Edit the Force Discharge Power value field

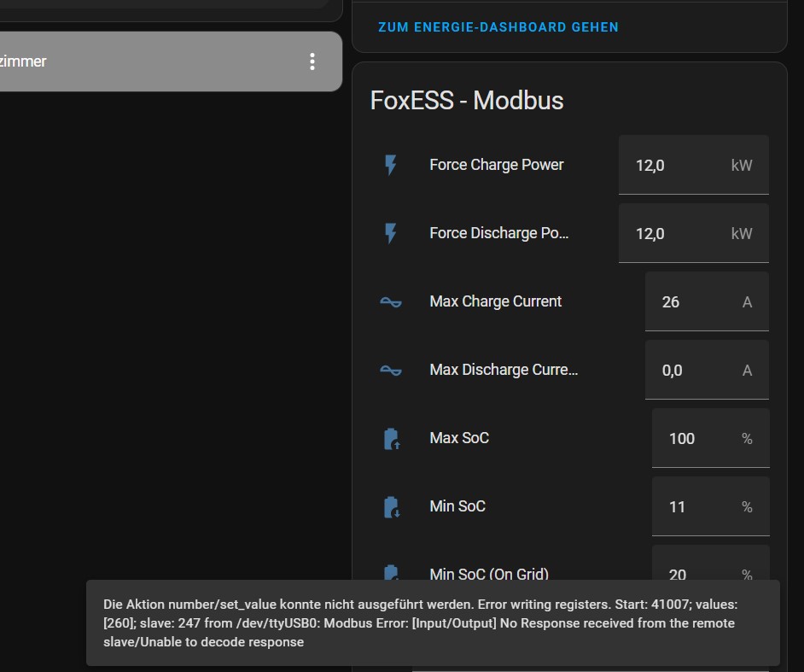pos(693,233)
